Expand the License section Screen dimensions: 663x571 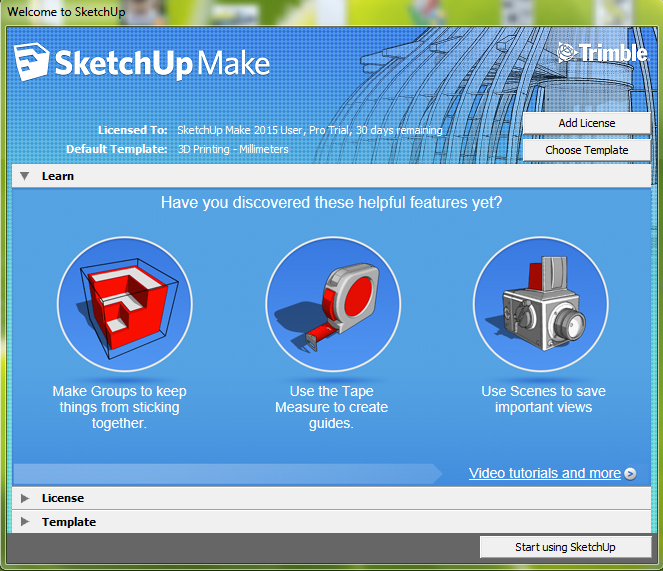pyautogui.click(x=332, y=498)
